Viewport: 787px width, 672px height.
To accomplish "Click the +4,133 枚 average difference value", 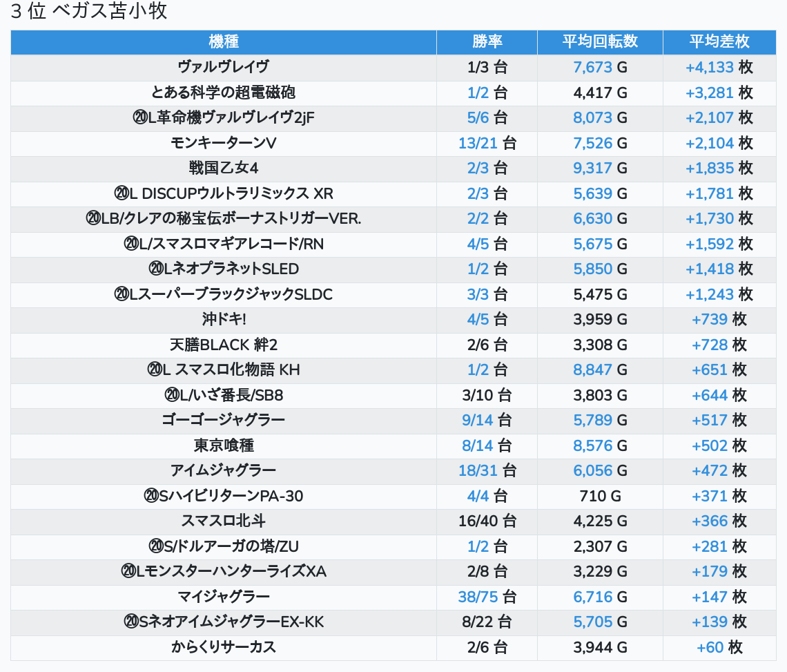I will click(719, 67).
